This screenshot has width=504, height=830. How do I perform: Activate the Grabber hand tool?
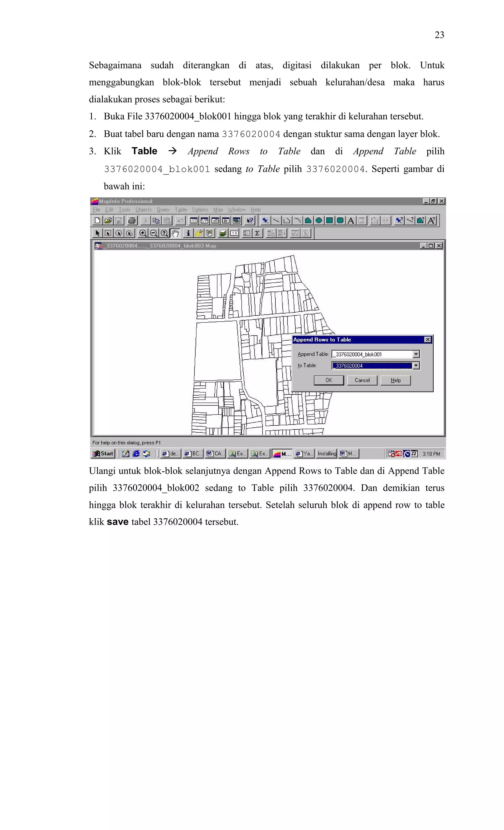point(175,233)
